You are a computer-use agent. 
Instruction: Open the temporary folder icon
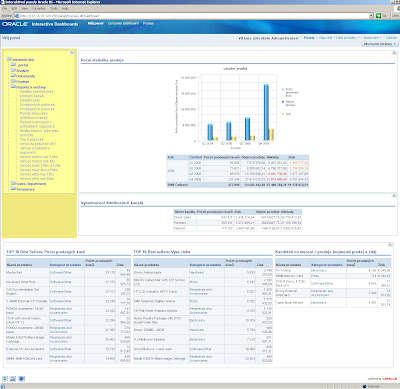(x=13, y=189)
